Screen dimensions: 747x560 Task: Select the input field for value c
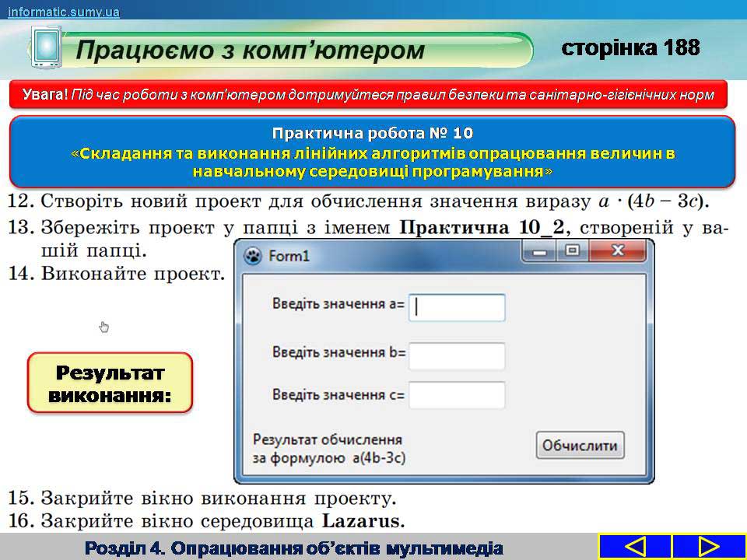[457, 395]
